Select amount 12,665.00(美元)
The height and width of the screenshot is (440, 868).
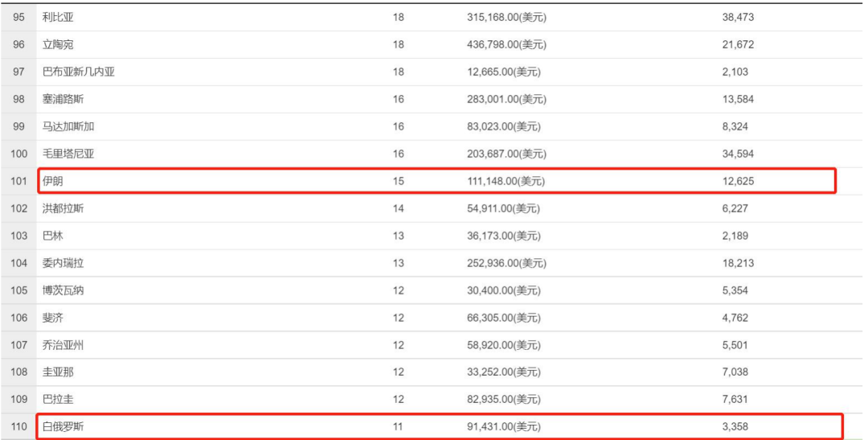(504, 72)
